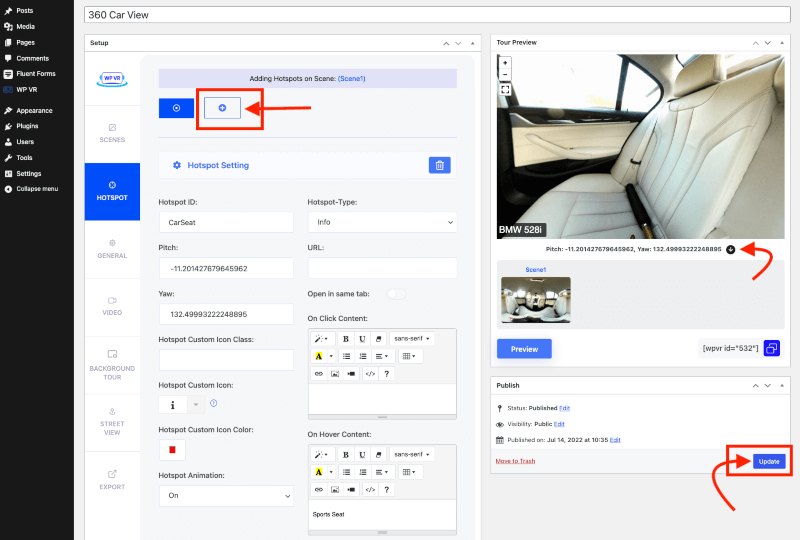
Task: Insert link in On Click Content editor
Action: click(x=319, y=374)
